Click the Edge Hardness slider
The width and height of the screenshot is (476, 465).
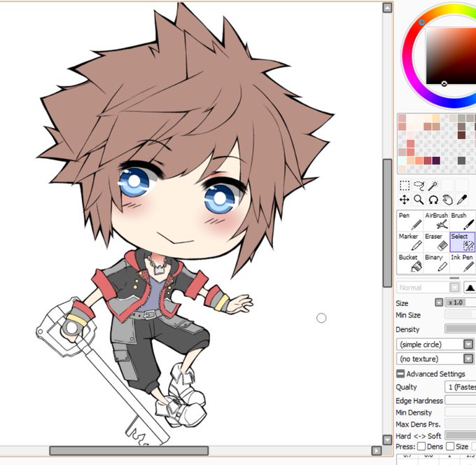click(461, 400)
